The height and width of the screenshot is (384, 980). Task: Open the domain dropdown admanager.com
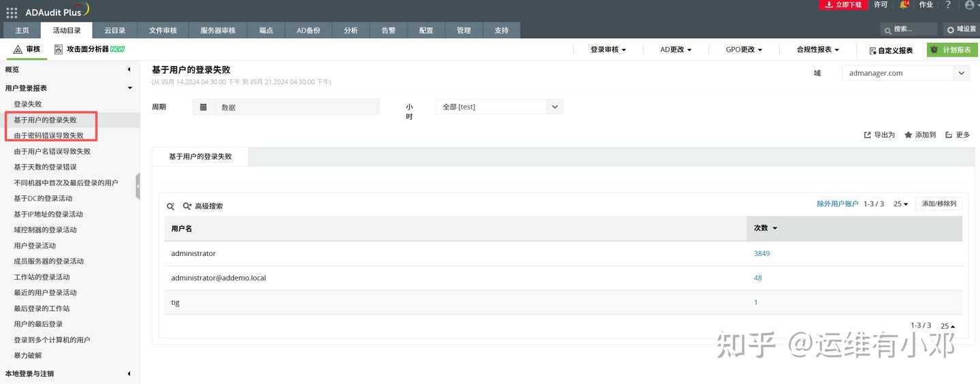905,73
